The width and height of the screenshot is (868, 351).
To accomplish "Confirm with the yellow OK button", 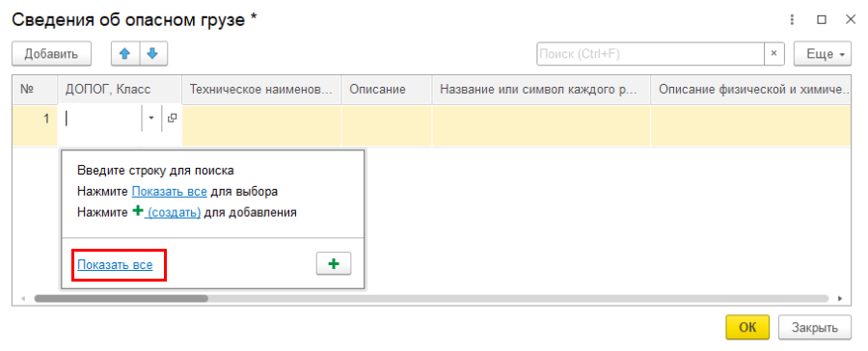I will (747, 327).
